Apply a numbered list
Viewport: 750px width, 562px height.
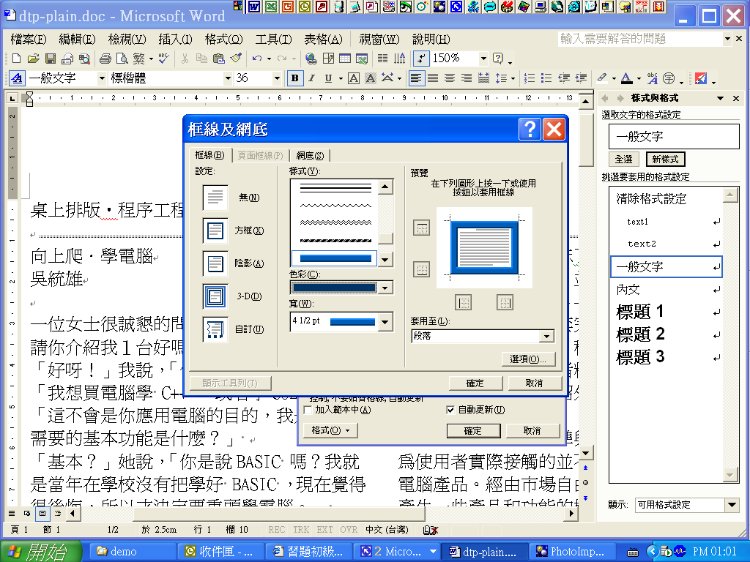pyautogui.click(x=529, y=78)
